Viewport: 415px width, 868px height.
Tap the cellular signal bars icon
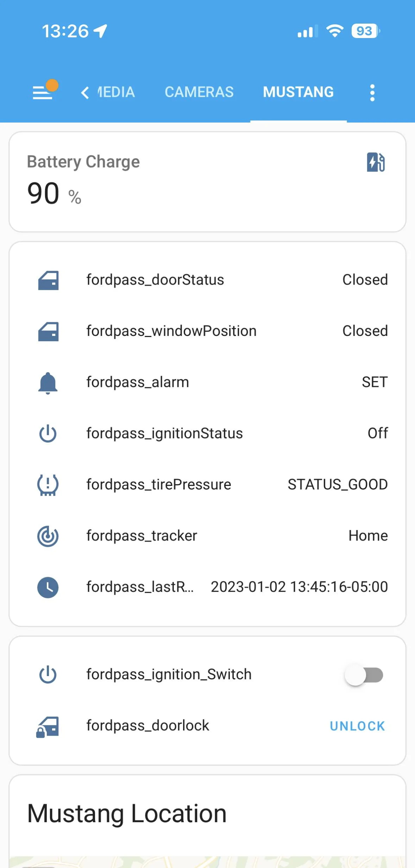pos(307,31)
